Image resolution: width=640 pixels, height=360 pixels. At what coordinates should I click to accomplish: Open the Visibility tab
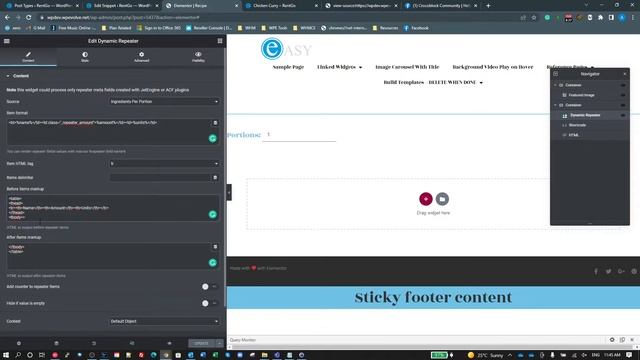[198, 57]
